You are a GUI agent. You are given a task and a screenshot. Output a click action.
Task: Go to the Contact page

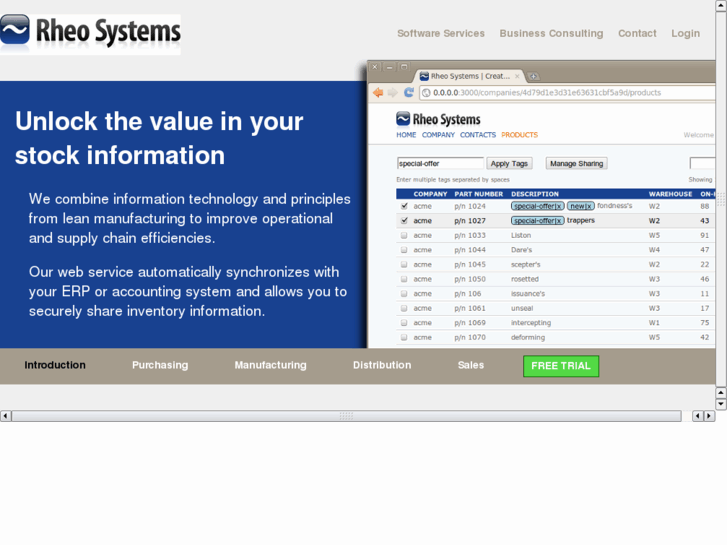637,33
